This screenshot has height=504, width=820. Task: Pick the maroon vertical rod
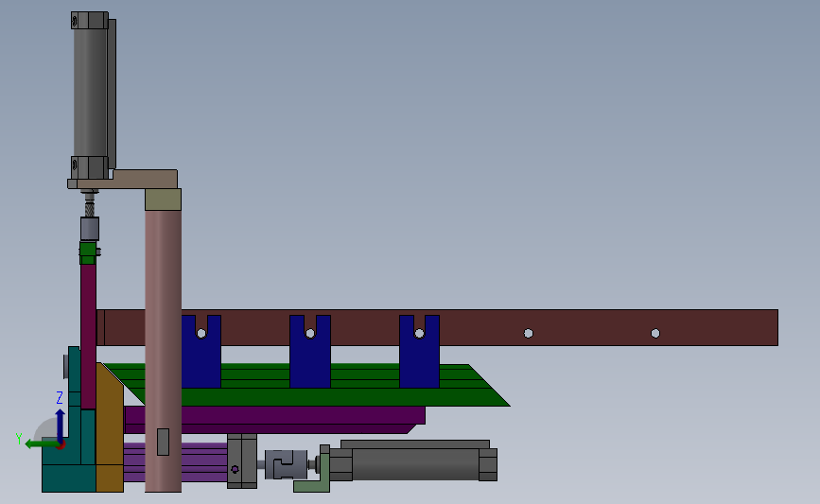pos(88,337)
